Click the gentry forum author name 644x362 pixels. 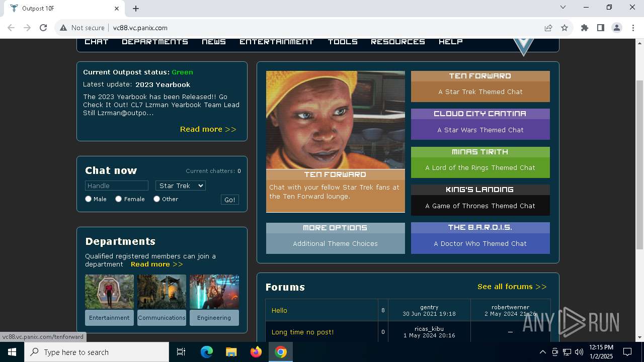(x=429, y=307)
